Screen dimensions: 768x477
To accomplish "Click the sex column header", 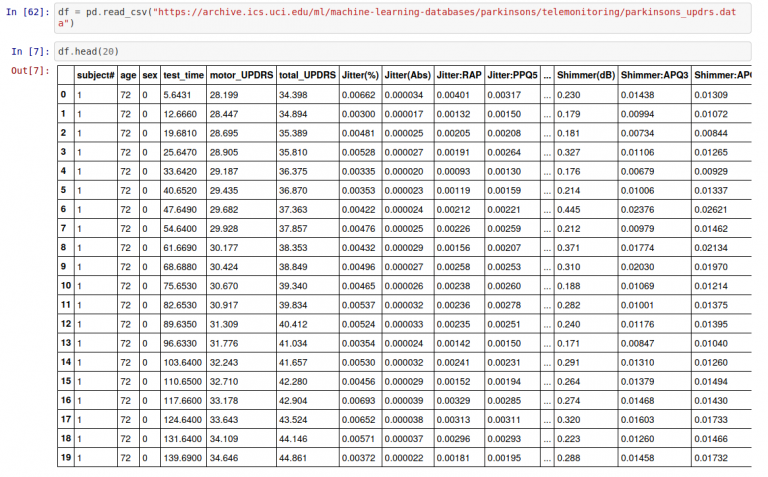I will 150,75.
